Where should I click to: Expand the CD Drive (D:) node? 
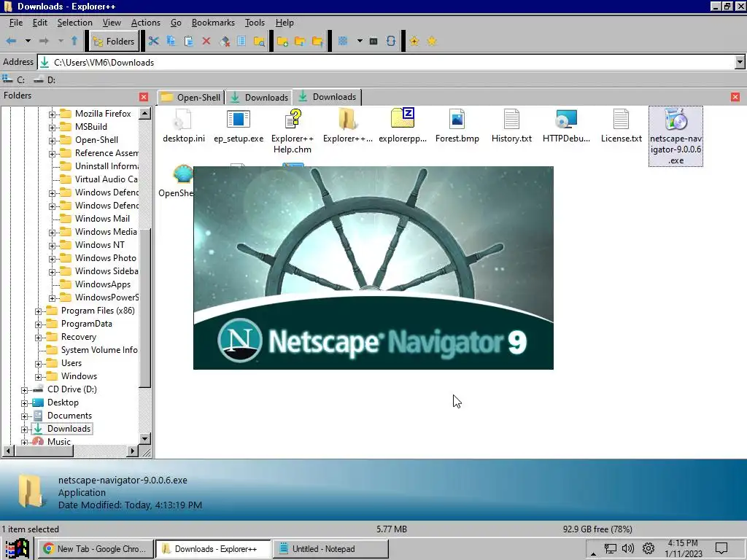[24, 389]
